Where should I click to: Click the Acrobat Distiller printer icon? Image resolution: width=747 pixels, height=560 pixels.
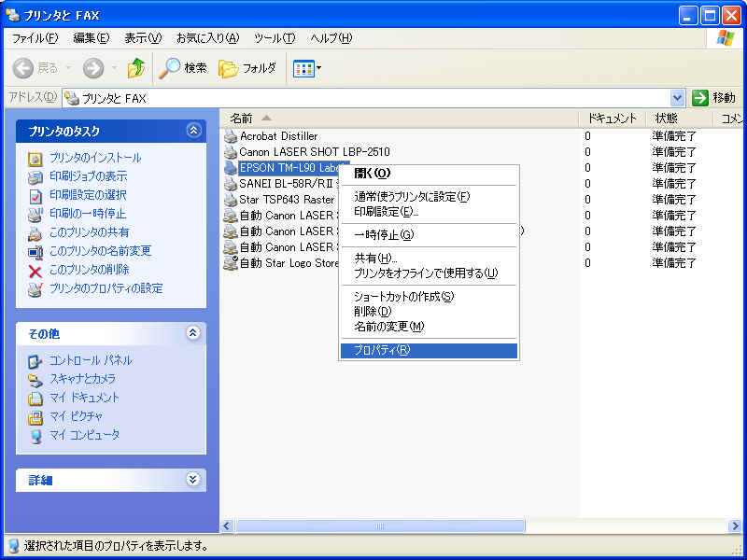[x=231, y=136]
